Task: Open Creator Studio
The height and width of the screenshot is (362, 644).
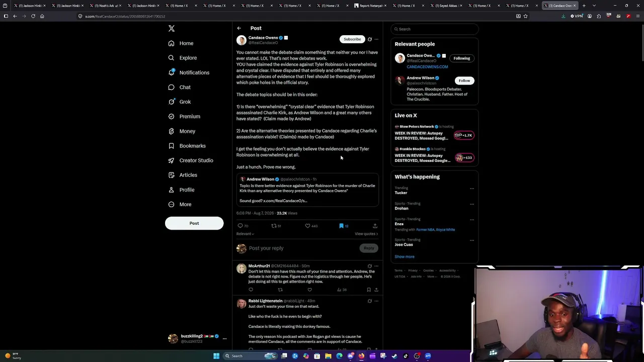Action: pos(191,160)
